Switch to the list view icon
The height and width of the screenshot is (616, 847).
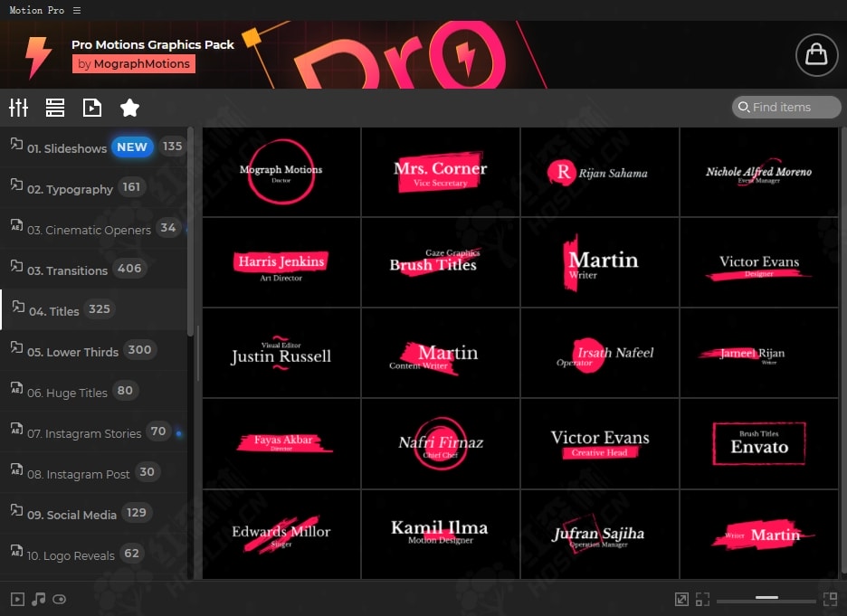coord(55,108)
